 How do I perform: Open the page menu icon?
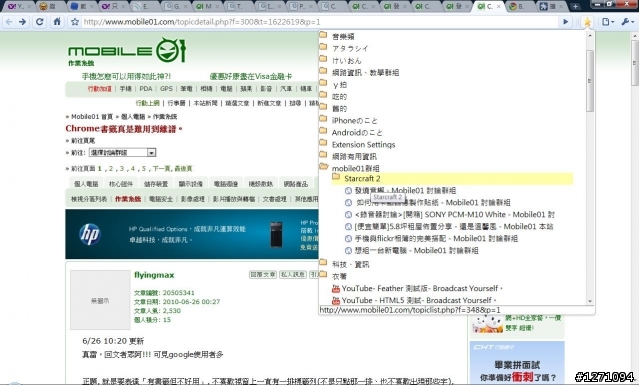pyautogui.click(x=608, y=22)
